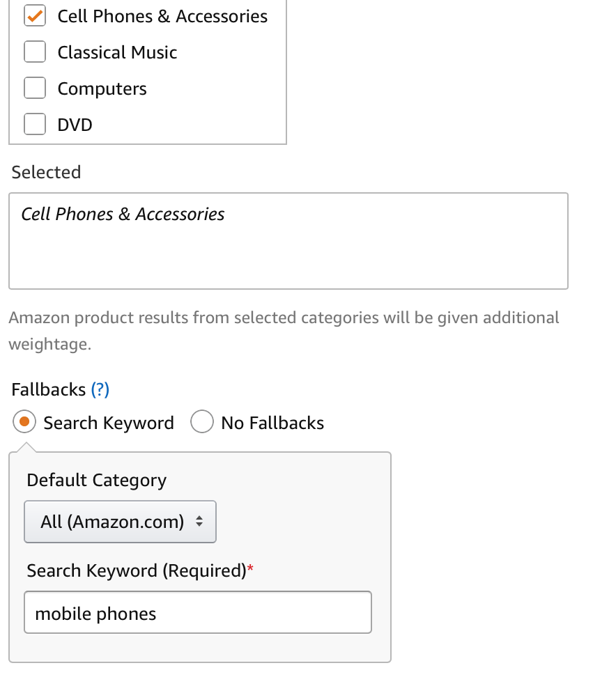Image resolution: width=616 pixels, height=677 pixels.
Task: Click the Search Keyword (Required) field label
Action: 137,570
